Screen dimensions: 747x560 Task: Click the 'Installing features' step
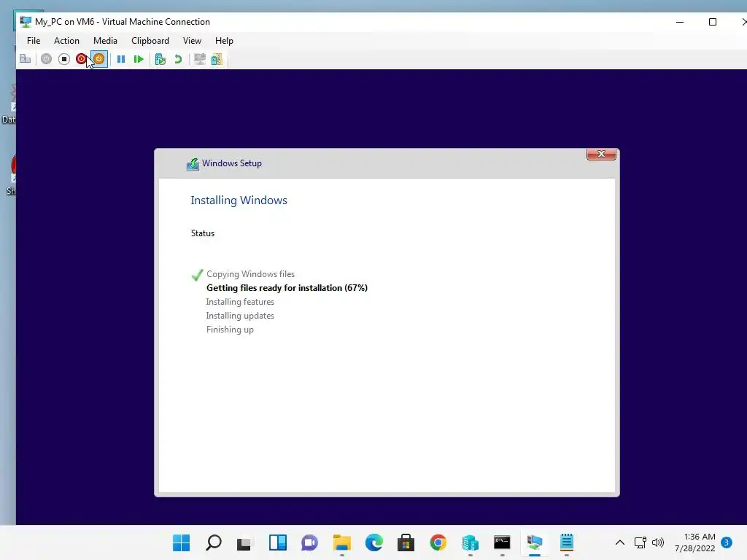240,302
